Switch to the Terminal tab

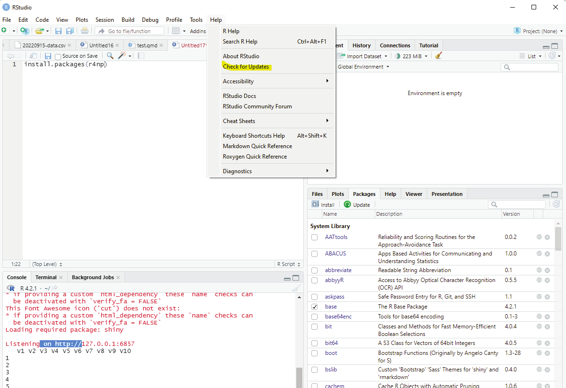point(46,277)
